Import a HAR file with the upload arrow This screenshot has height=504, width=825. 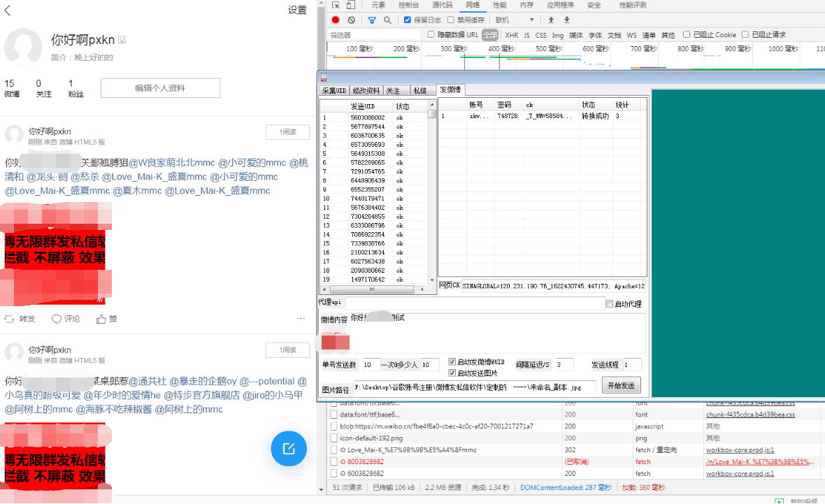pyautogui.click(x=551, y=20)
